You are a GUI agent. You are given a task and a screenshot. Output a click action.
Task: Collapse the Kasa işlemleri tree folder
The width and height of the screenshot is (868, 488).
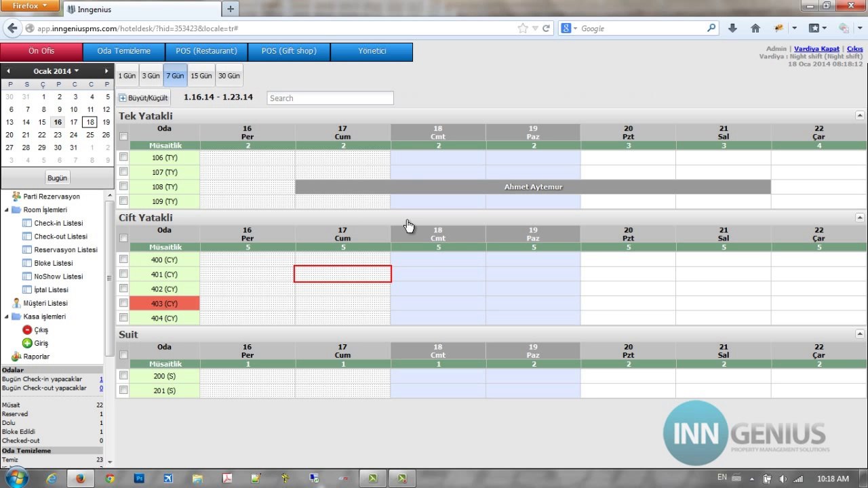tap(7, 317)
